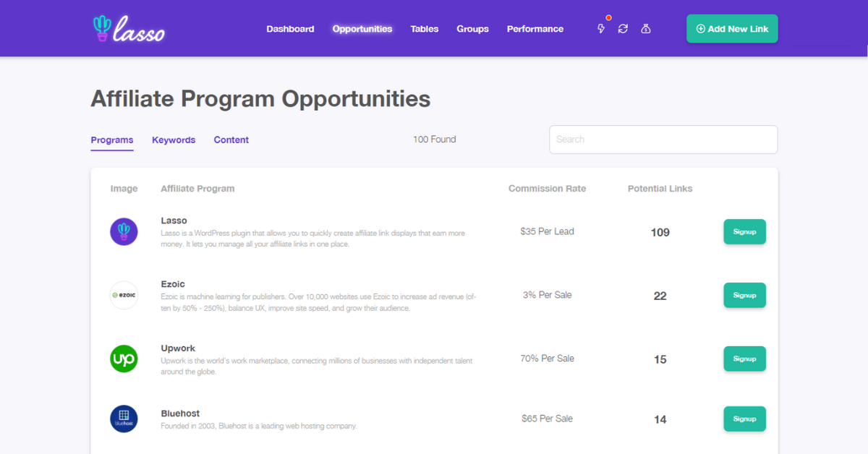Image resolution: width=868 pixels, height=454 pixels.
Task: Click Signup for the Lasso program
Action: click(744, 232)
